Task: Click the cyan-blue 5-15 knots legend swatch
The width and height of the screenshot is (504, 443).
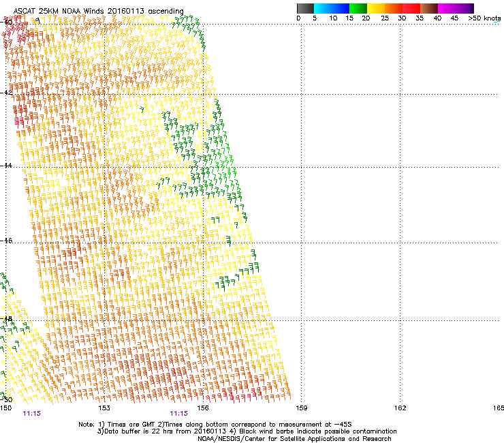Action: coord(332,8)
